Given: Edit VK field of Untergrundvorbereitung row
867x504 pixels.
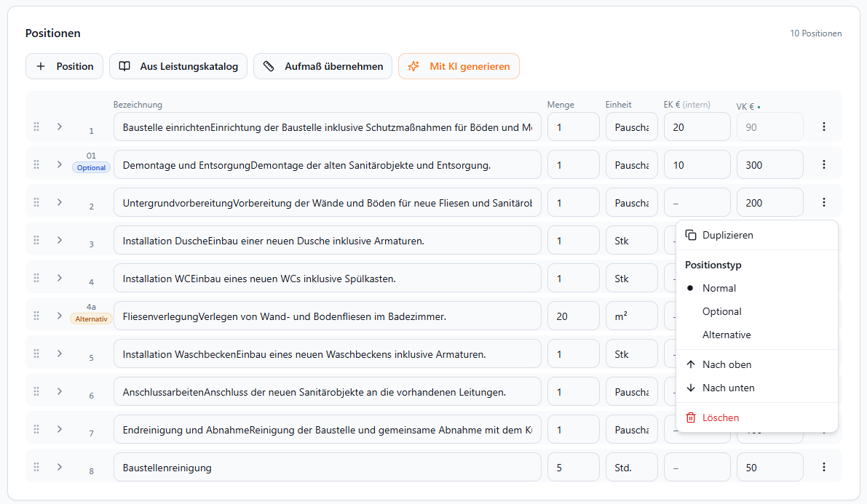Looking at the screenshot, I should coord(769,203).
